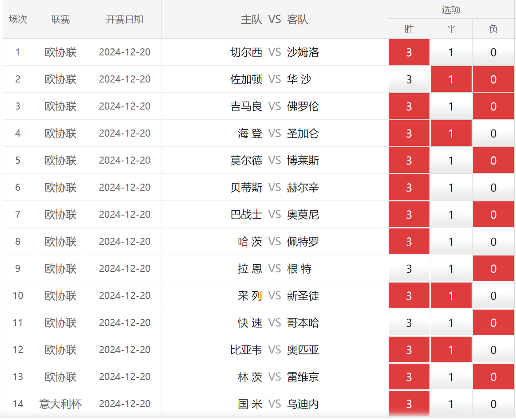Toggle win (3) for 采列 vs 新圣徒
This screenshot has width=516, height=420.
(409, 295)
